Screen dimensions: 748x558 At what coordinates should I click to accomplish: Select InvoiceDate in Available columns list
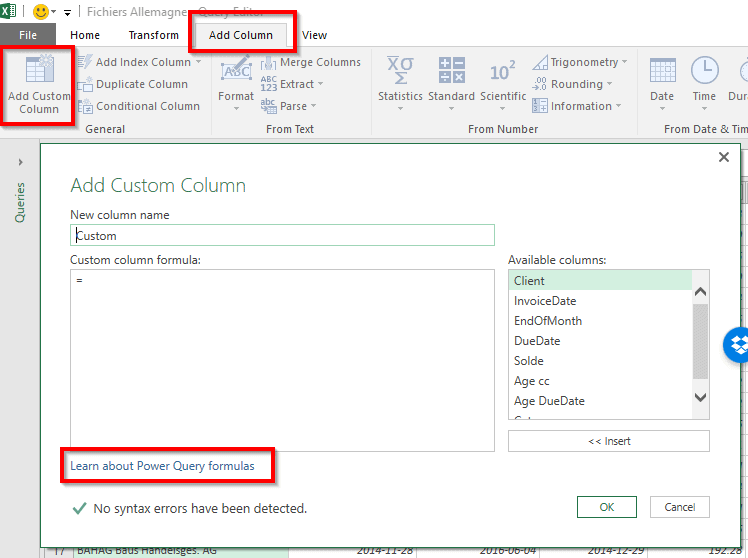point(545,301)
